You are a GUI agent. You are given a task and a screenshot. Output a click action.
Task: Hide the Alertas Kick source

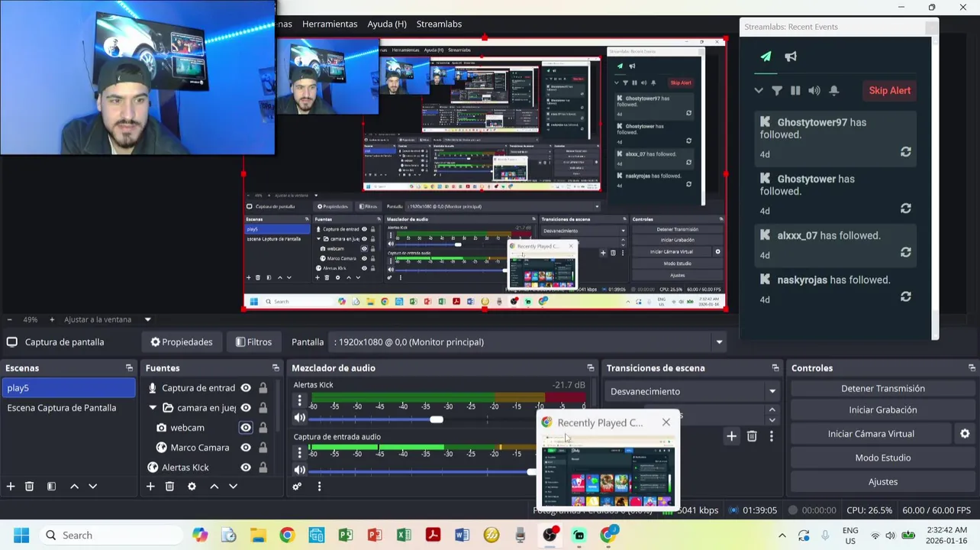click(x=246, y=467)
